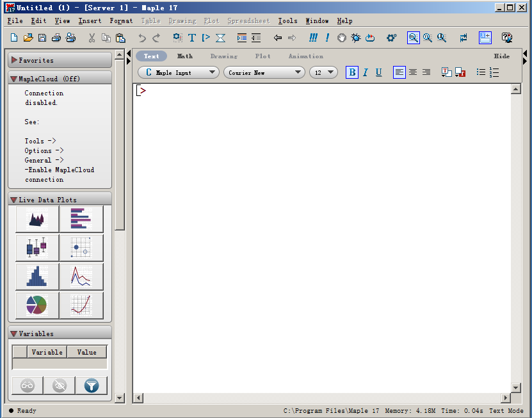532x418 pixels.
Task: Filter variables with funnel button
Action: click(92, 385)
